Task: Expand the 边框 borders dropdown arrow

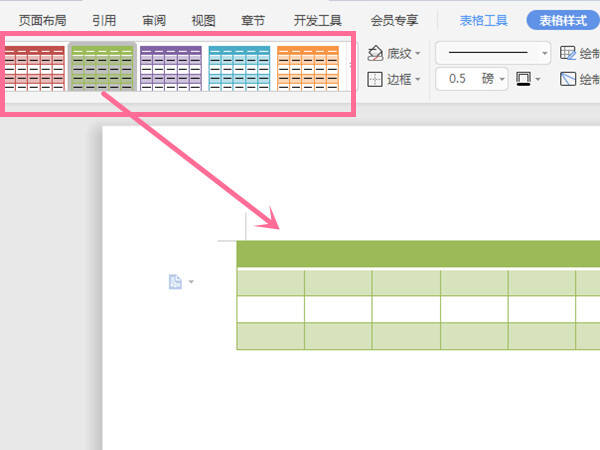Action: click(417, 79)
